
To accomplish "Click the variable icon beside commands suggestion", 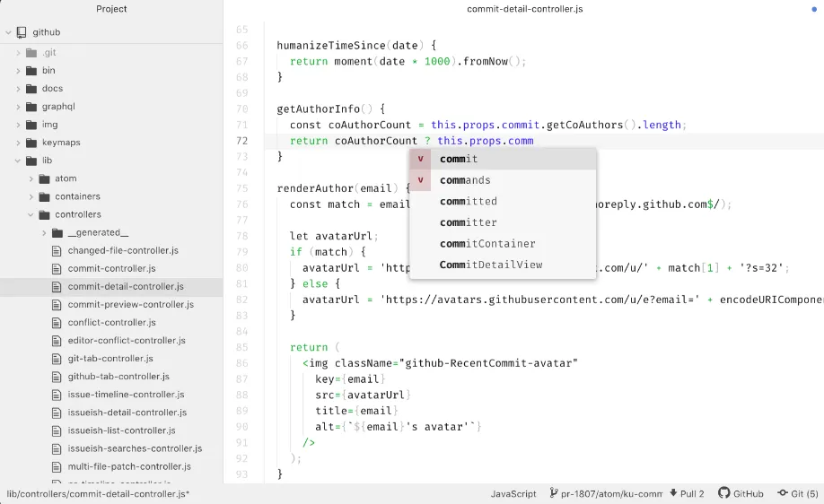I will (x=420, y=180).
